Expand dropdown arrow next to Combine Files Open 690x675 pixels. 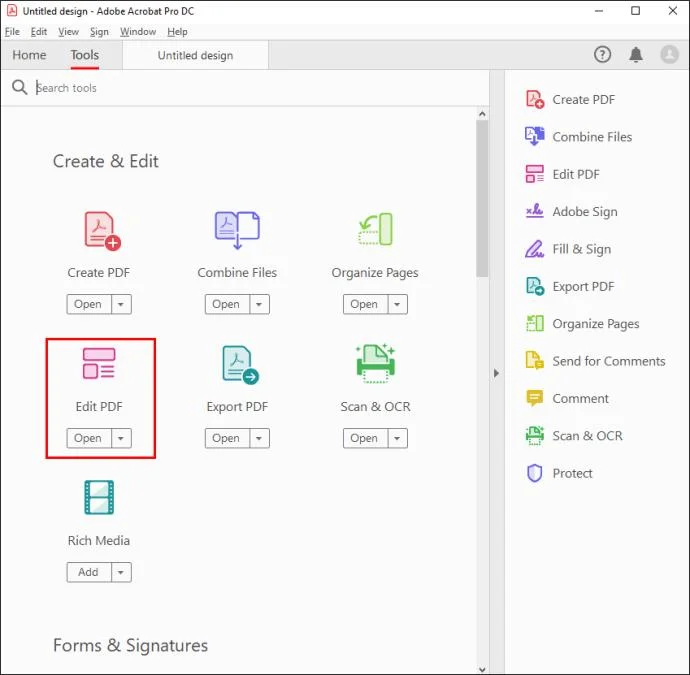pyautogui.click(x=259, y=304)
